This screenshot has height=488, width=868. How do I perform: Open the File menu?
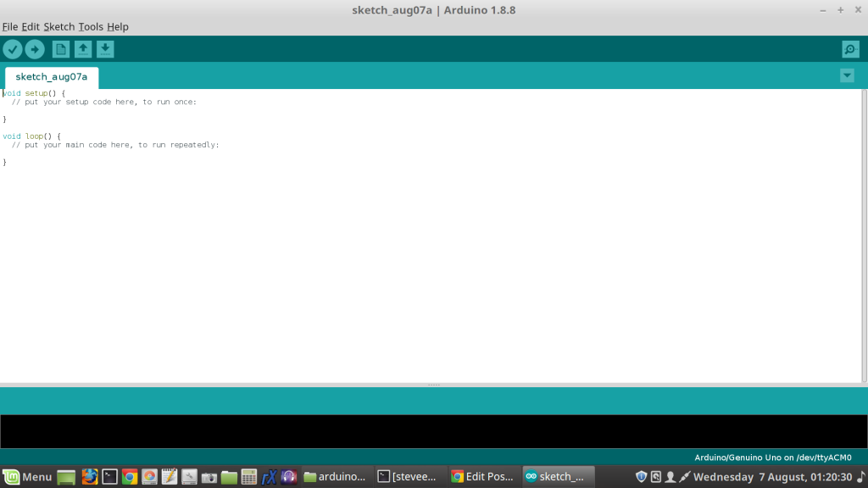[10, 26]
